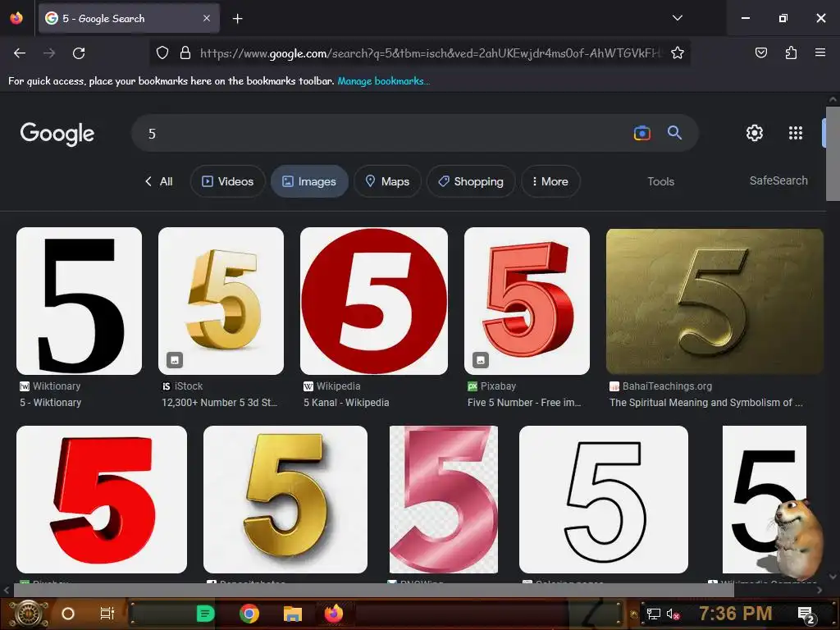Screen dimensions: 840x630
Task: View site security padlock info
Action: tap(185, 53)
